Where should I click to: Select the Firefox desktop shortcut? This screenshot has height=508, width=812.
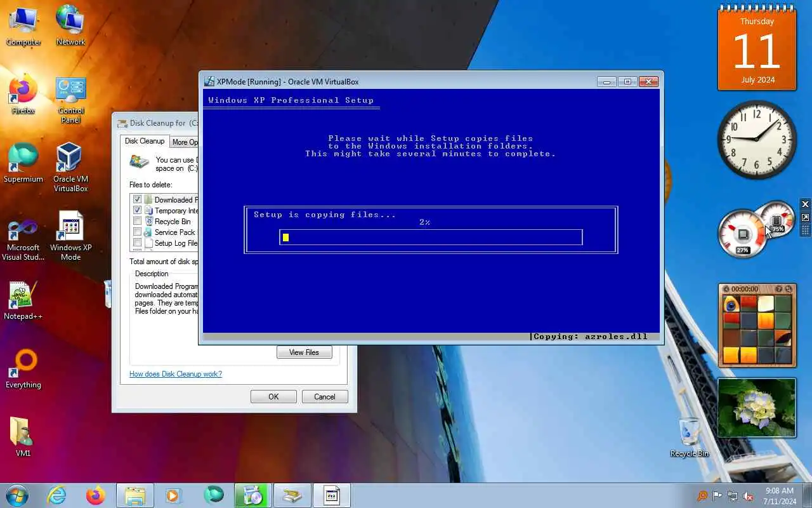pyautogui.click(x=23, y=95)
